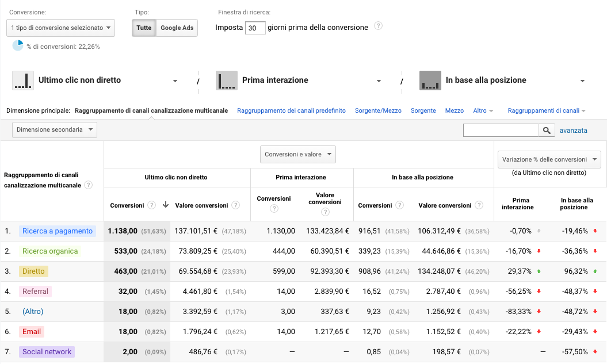Click the -83,33% variation for (Altro)
The height and width of the screenshot is (364, 607).
[x=518, y=312]
